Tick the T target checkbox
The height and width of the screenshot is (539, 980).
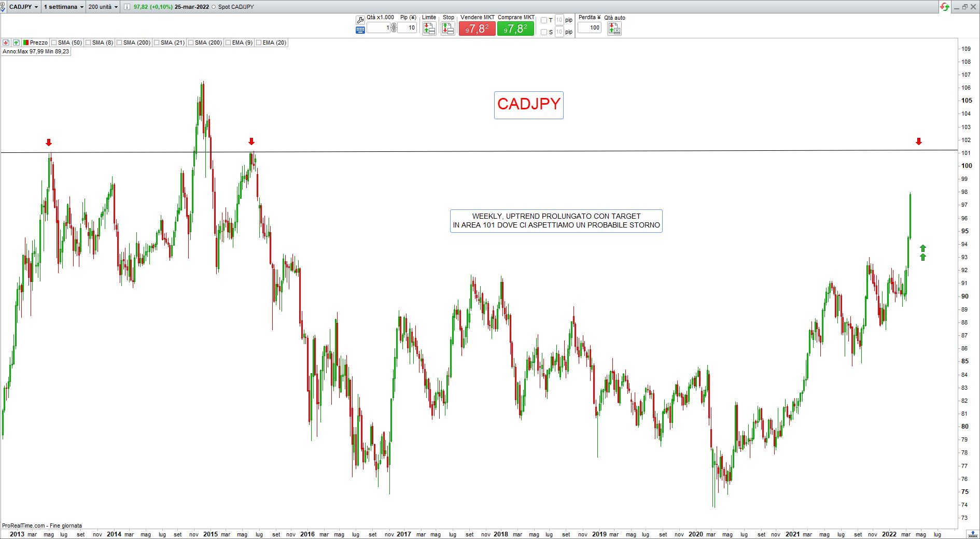[544, 20]
